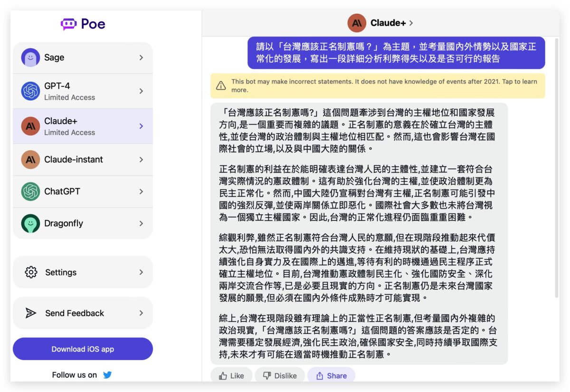570x392 pixels.
Task: Click the Download iOS app button
Action: (x=83, y=349)
